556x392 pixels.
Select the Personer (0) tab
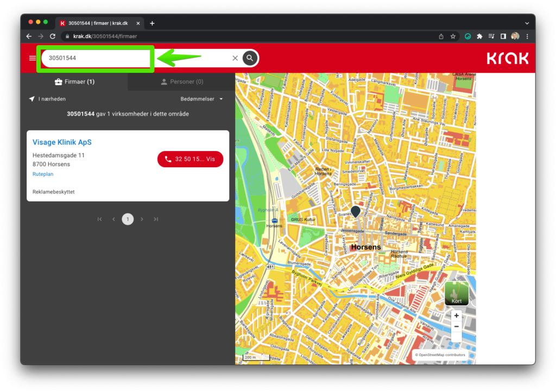[182, 82]
